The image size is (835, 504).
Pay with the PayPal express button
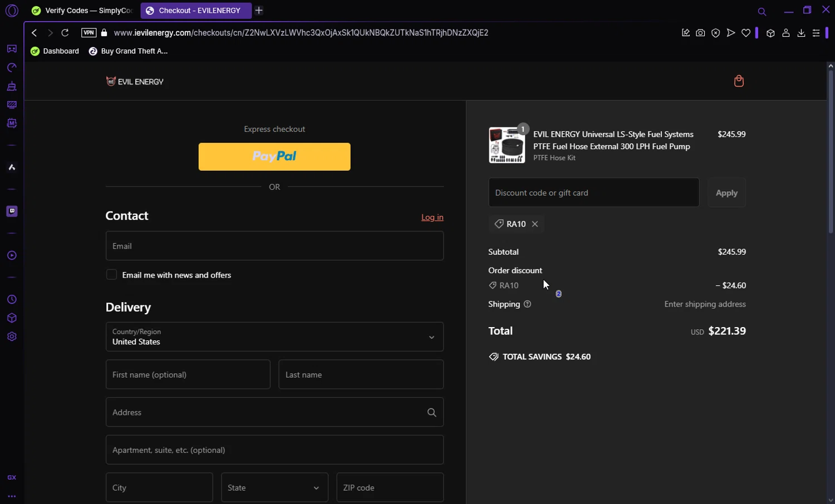[x=274, y=157]
